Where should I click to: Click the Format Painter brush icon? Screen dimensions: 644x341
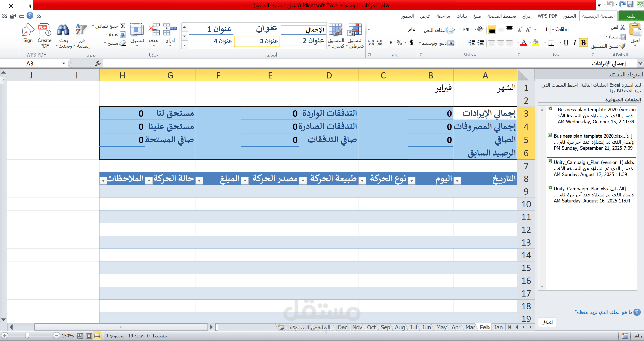(623, 46)
